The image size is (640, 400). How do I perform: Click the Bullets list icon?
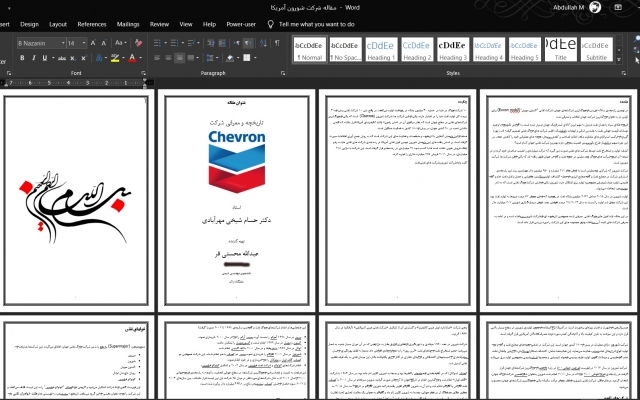158,43
